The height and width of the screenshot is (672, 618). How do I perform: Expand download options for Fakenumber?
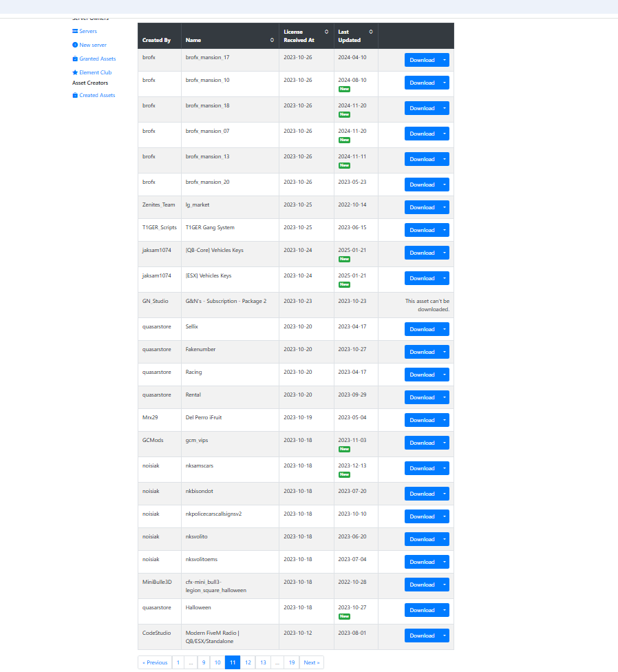point(444,352)
